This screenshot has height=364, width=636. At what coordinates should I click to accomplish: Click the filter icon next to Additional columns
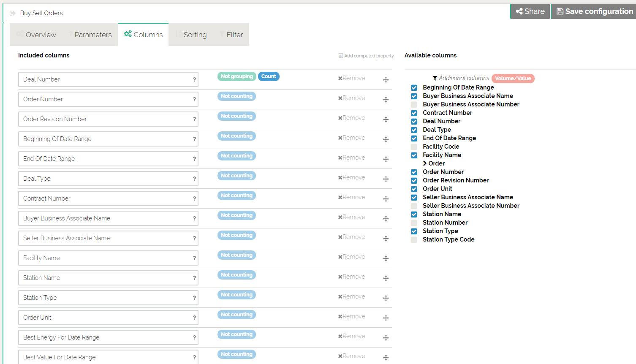coord(435,78)
